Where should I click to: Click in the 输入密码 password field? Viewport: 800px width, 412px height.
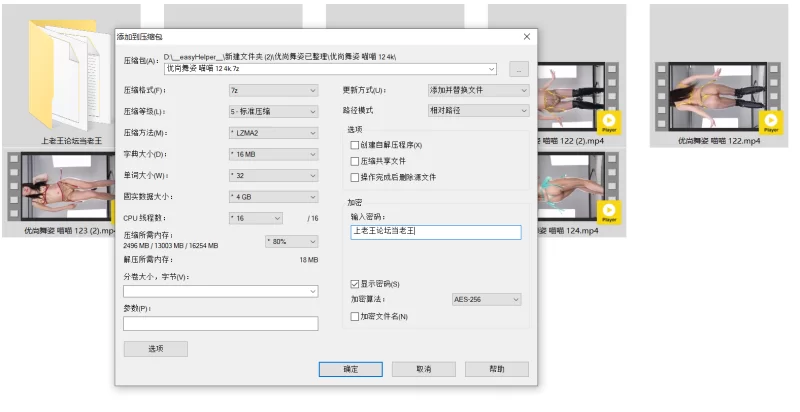(x=436, y=232)
